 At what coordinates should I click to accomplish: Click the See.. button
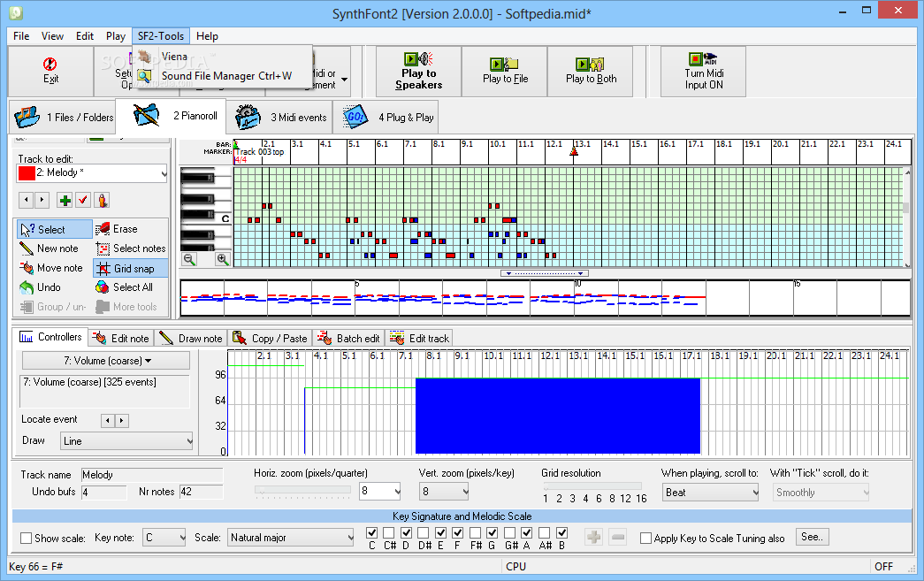tap(812, 537)
